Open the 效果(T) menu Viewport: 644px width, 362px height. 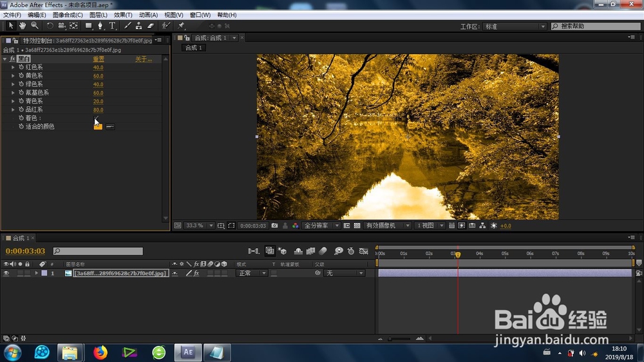pyautogui.click(x=123, y=15)
